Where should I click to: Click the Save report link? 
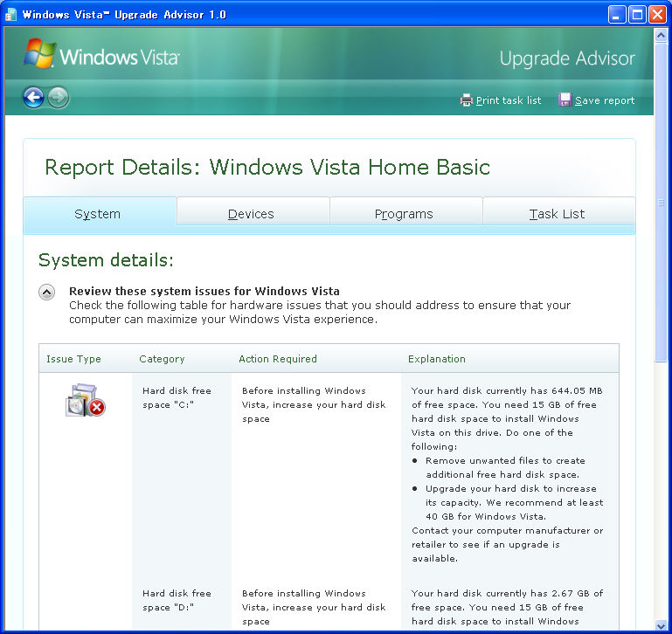click(605, 100)
